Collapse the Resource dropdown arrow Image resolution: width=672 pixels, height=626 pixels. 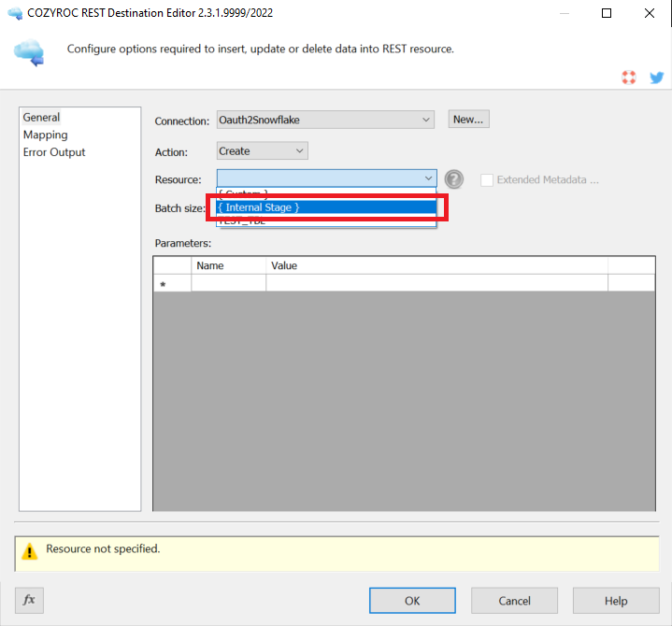(428, 178)
